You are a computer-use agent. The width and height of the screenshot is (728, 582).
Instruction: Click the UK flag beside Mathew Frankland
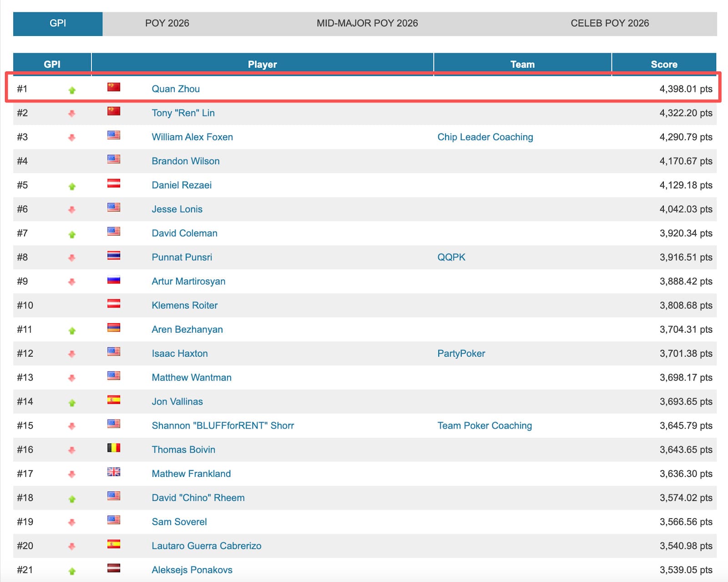click(113, 472)
